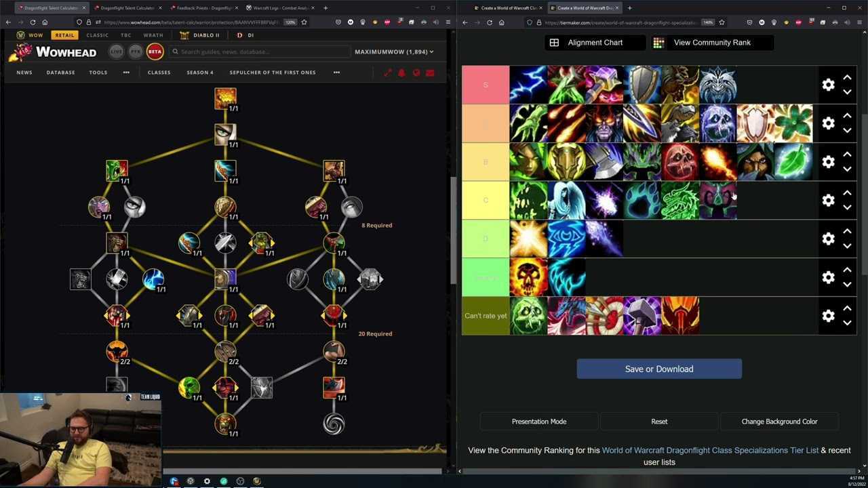Open settings gear icon in Windows taskbar
The image size is (868, 488).
click(207, 481)
